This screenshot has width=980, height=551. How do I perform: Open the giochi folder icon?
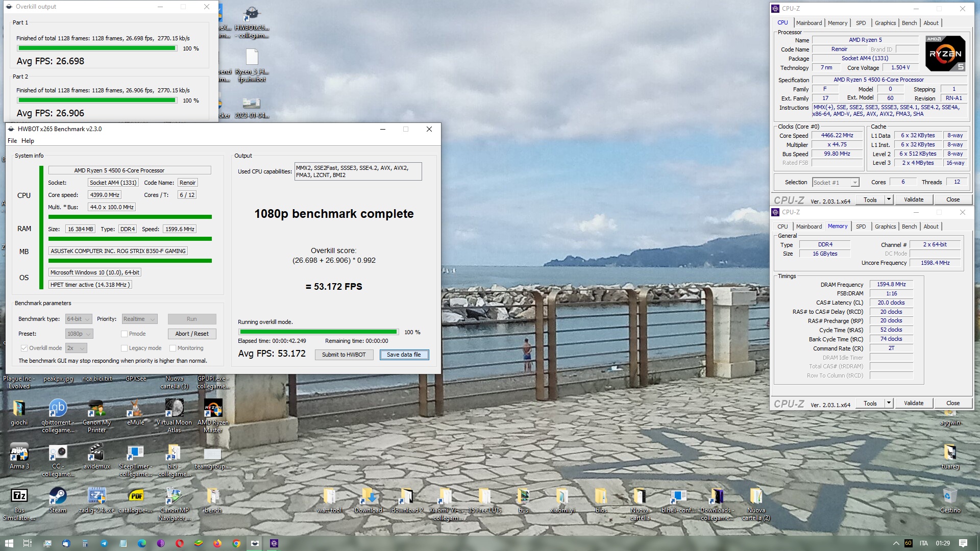tap(19, 412)
